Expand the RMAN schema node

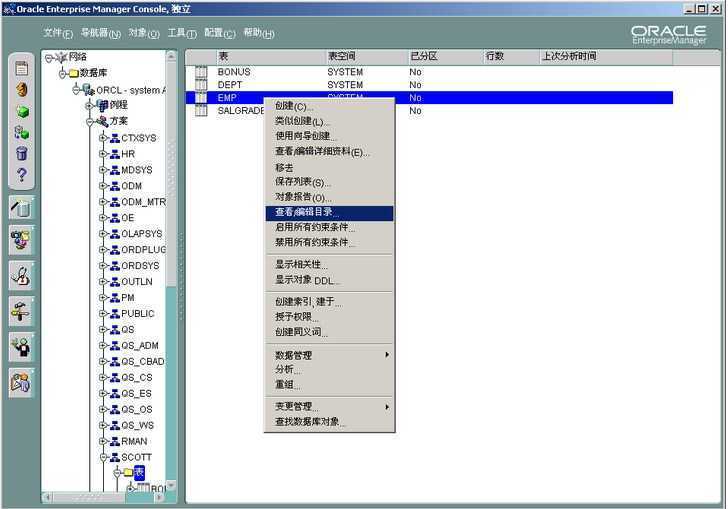pos(104,441)
